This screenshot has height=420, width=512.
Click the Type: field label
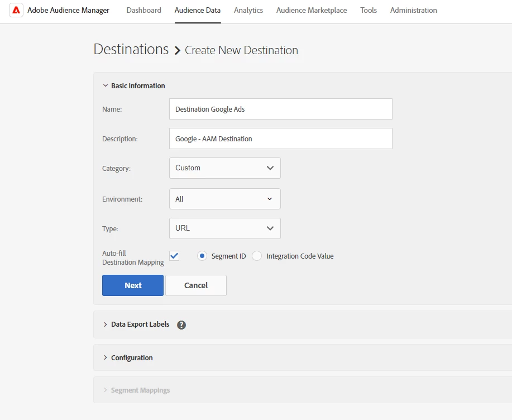point(110,228)
